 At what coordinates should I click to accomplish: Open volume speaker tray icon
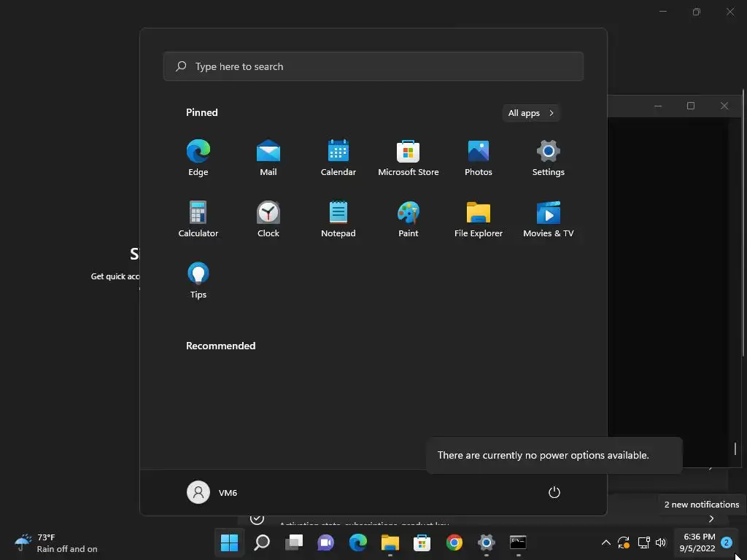[661, 542]
